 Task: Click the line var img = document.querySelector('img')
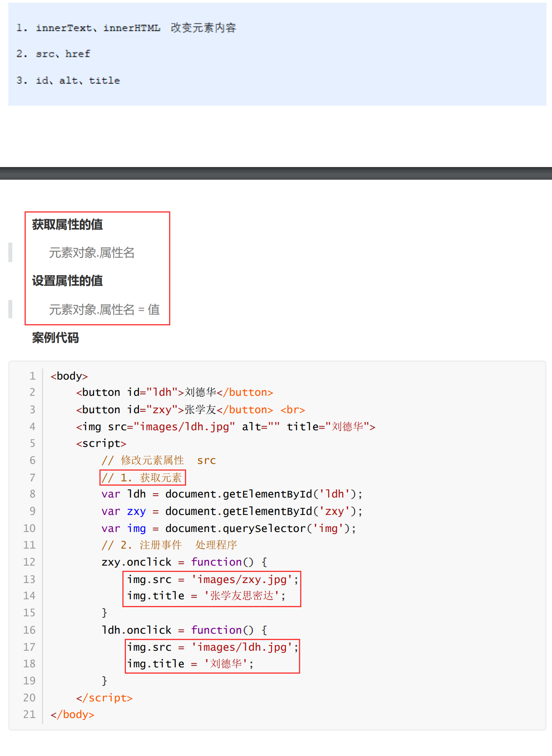tap(229, 528)
